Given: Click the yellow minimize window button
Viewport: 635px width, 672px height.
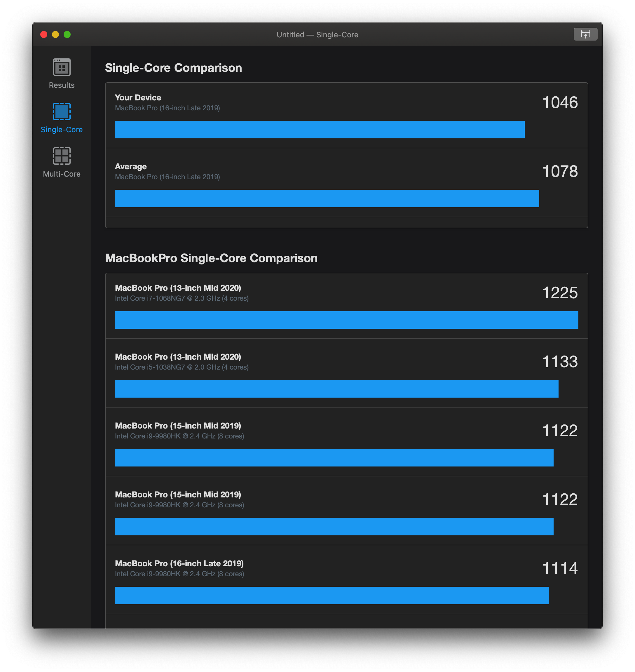Looking at the screenshot, I should (55, 34).
